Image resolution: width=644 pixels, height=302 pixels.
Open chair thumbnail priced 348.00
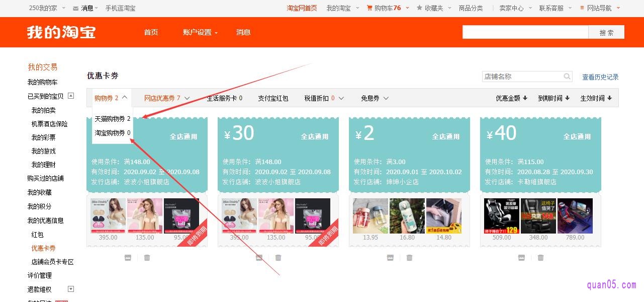[538, 216]
